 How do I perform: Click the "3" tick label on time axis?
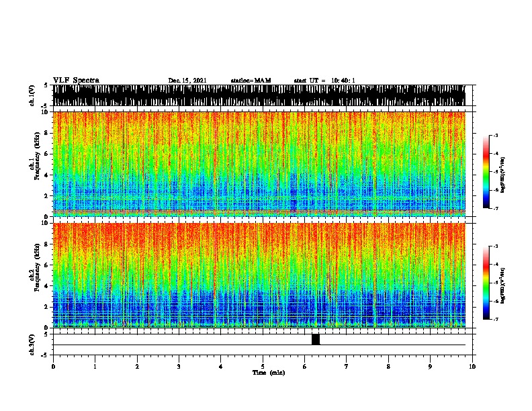(x=179, y=367)
